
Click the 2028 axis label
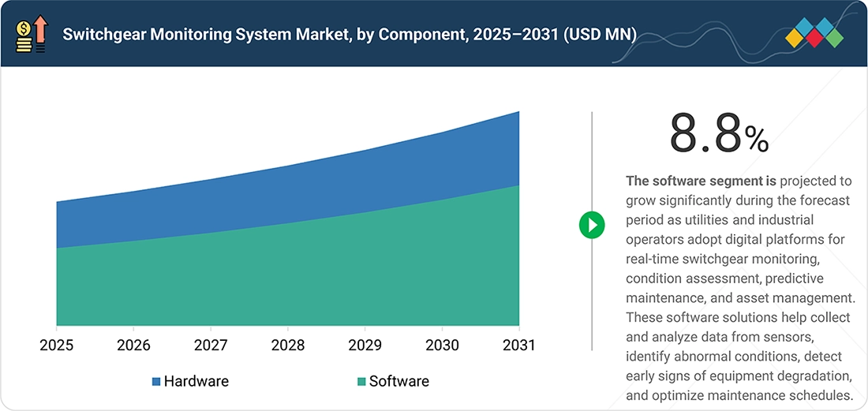288,346
